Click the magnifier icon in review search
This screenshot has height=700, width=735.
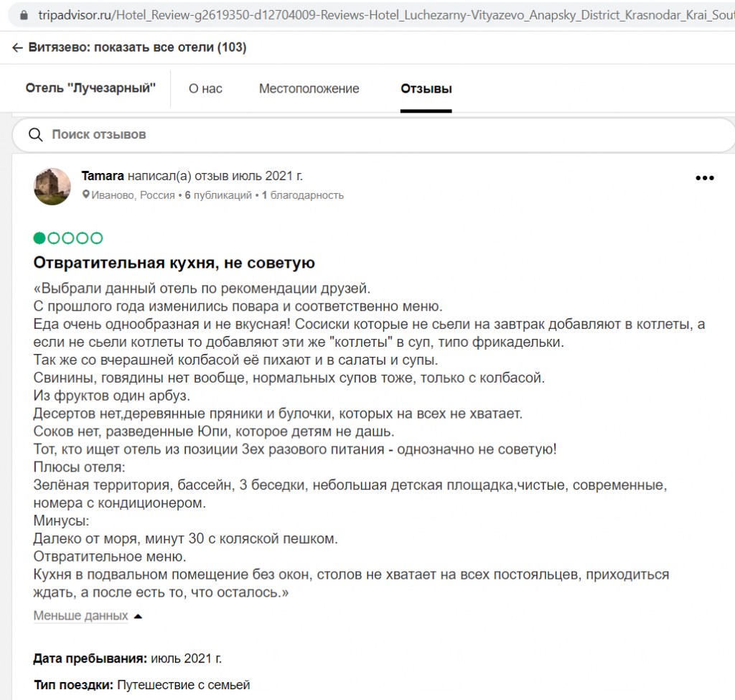tap(35, 134)
